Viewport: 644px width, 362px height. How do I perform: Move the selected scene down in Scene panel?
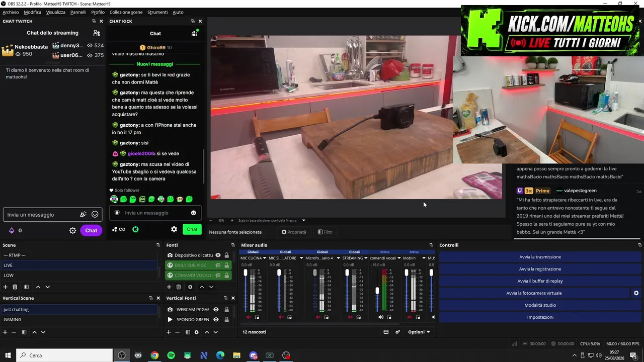pos(47,287)
